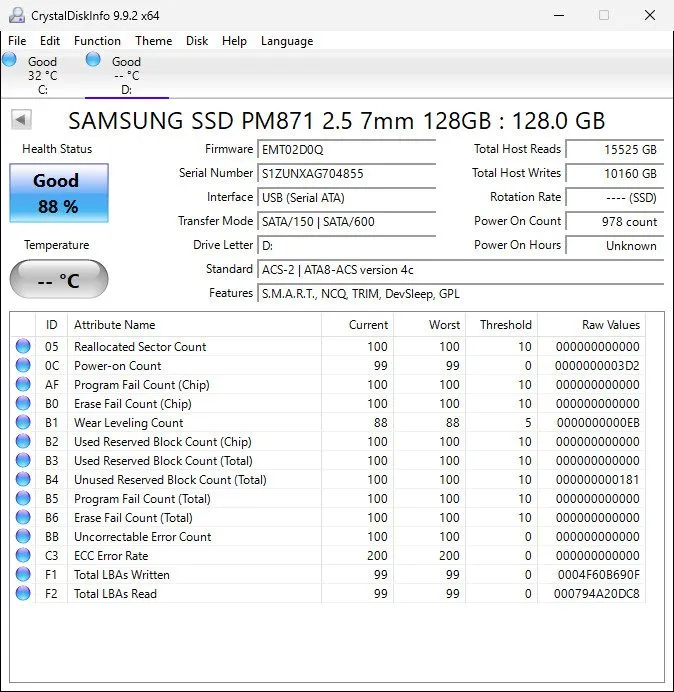Click the Power On Count value 978 count

click(615, 221)
